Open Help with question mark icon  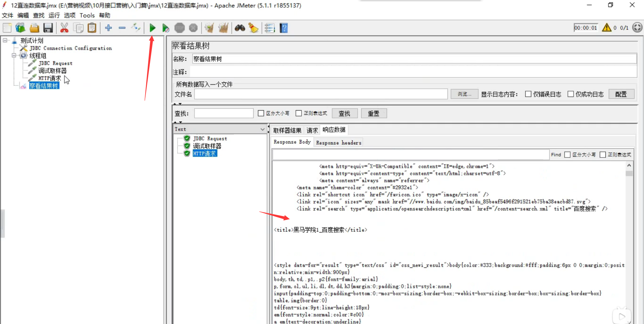(x=283, y=28)
